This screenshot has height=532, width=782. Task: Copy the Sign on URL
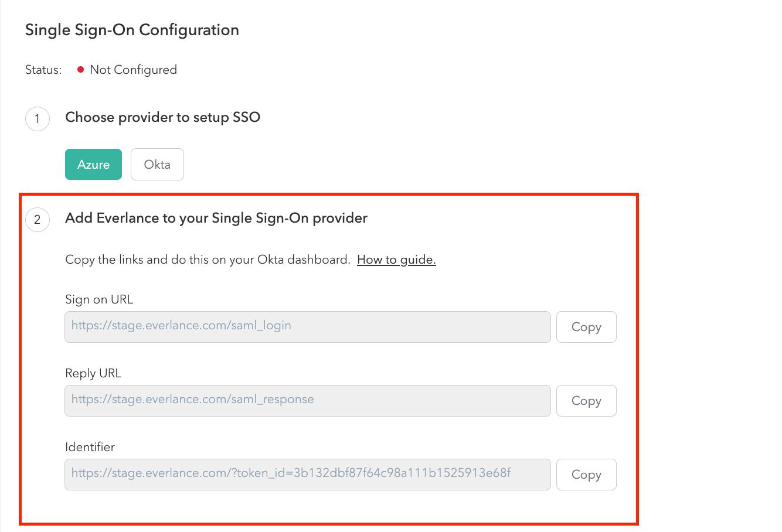(586, 327)
